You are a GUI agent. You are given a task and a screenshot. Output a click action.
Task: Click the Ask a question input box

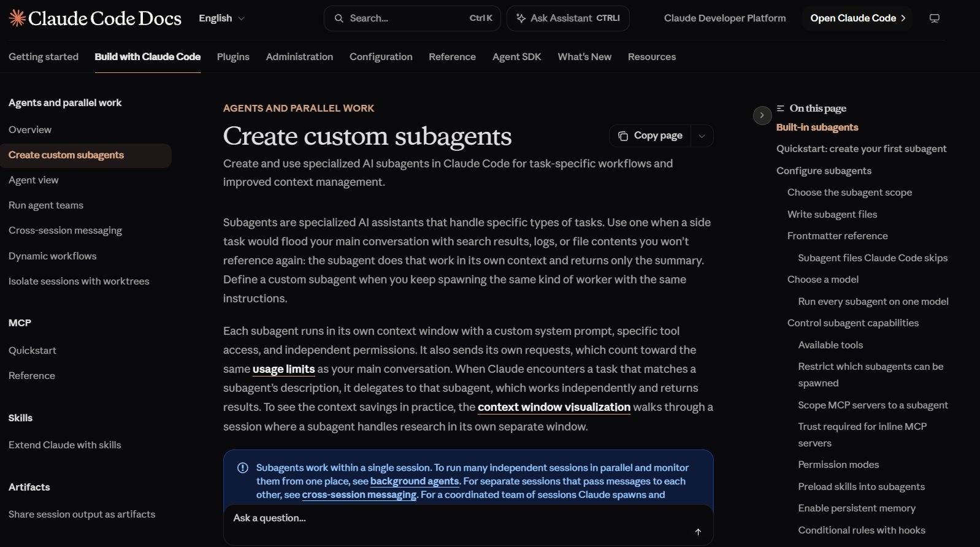coord(468,524)
